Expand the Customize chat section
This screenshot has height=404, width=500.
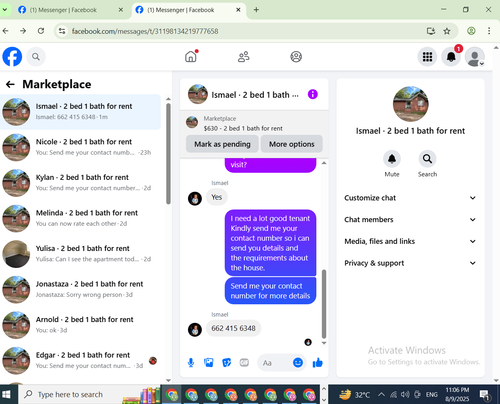[410, 198]
